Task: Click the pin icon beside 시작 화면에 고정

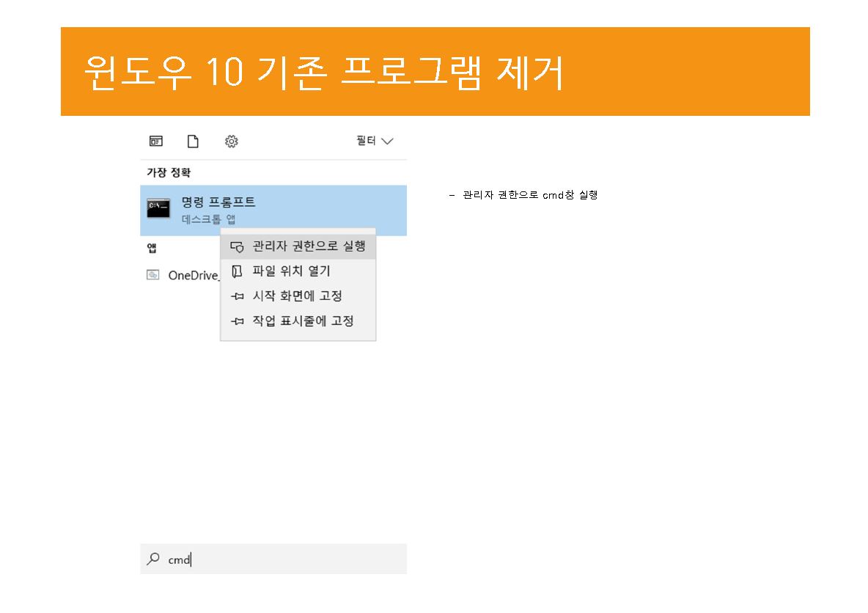Action: 236,296
